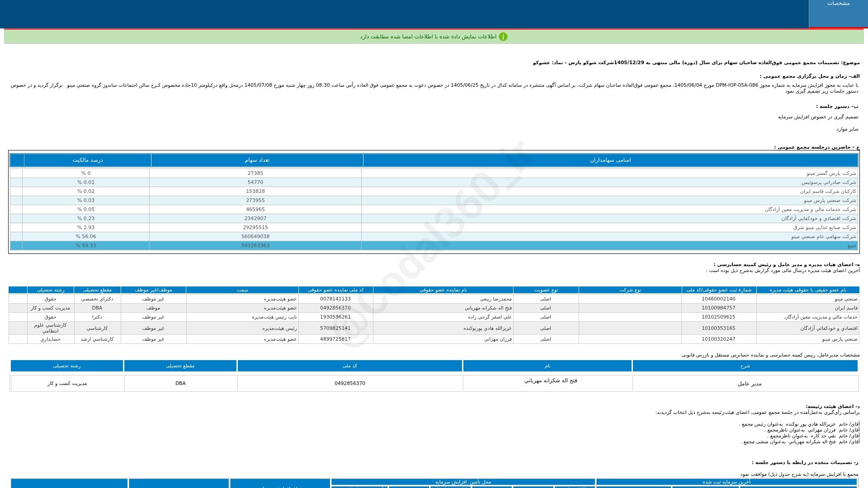Viewport: 868px width, 488px height.
Task: Click shareholder کارکنان شرکت قاسم ايران
Action: (x=828, y=191)
